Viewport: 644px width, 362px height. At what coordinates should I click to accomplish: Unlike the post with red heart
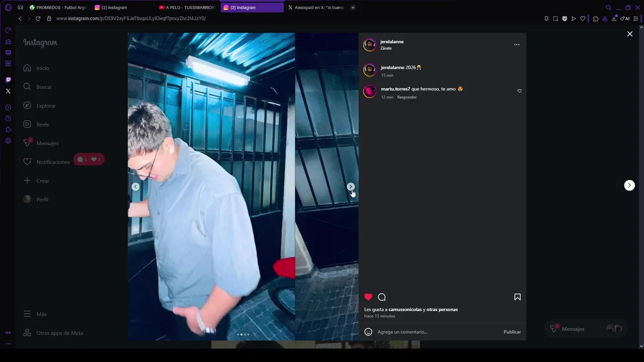click(368, 297)
